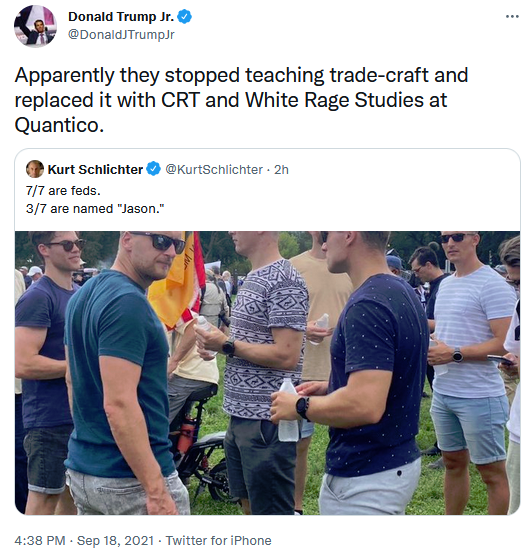Click the '3/7 are named "Jason."' line
This screenshot has height=557, width=531.
[95, 209]
